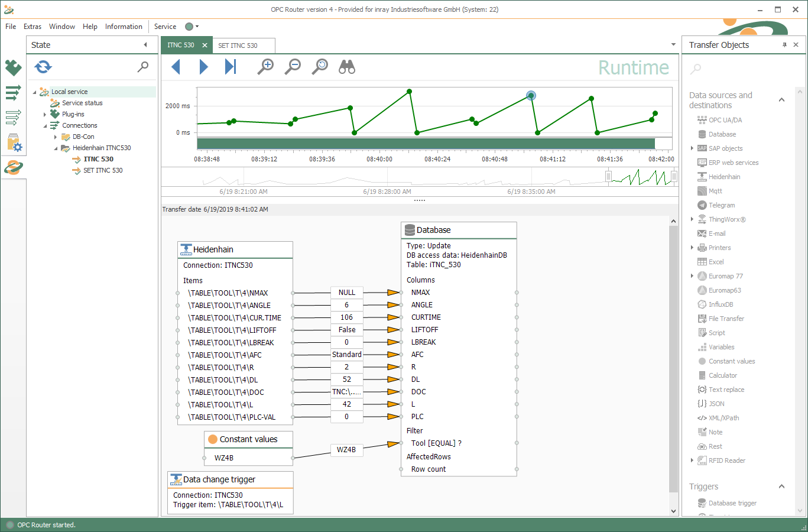Click the reset zoom magnifier icon
808x532 pixels.
tap(320, 67)
